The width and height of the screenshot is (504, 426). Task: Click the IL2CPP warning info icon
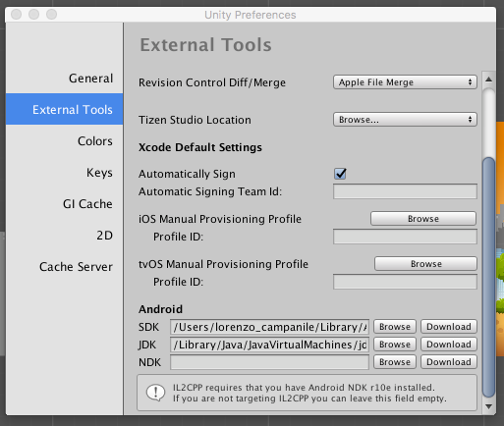coord(155,393)
